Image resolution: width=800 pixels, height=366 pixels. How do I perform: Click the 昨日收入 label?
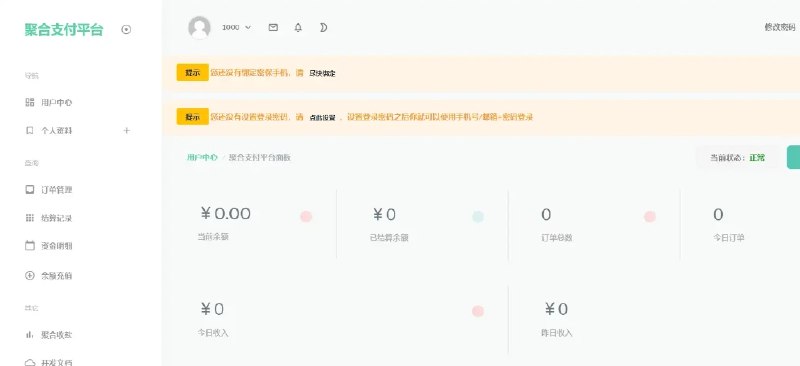(x=557, y=333)
